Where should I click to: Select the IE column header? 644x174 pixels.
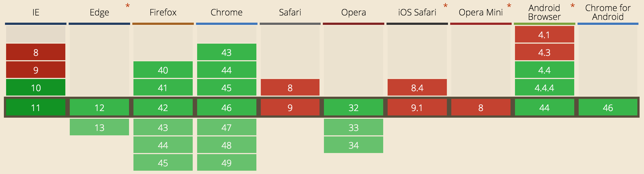36,12
